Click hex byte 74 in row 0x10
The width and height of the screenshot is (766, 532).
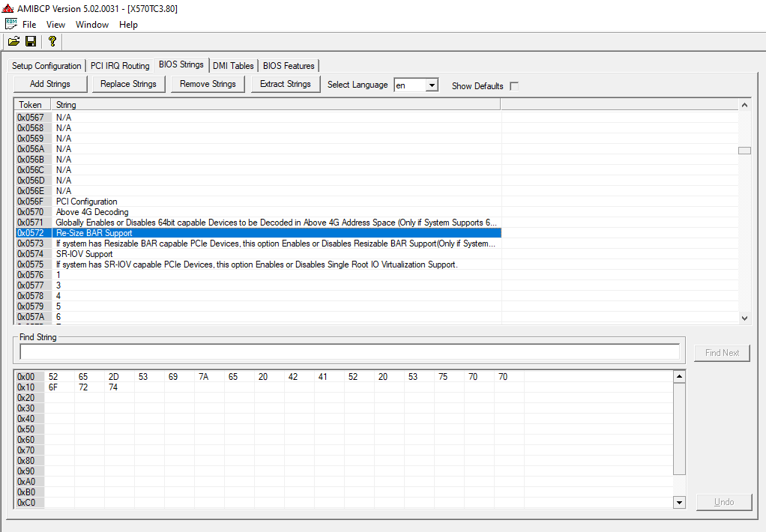tap(113, 387)
